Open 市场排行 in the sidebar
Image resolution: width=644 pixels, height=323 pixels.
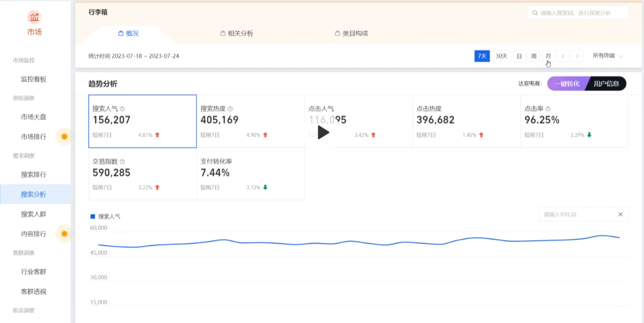(x=33, y=137)
